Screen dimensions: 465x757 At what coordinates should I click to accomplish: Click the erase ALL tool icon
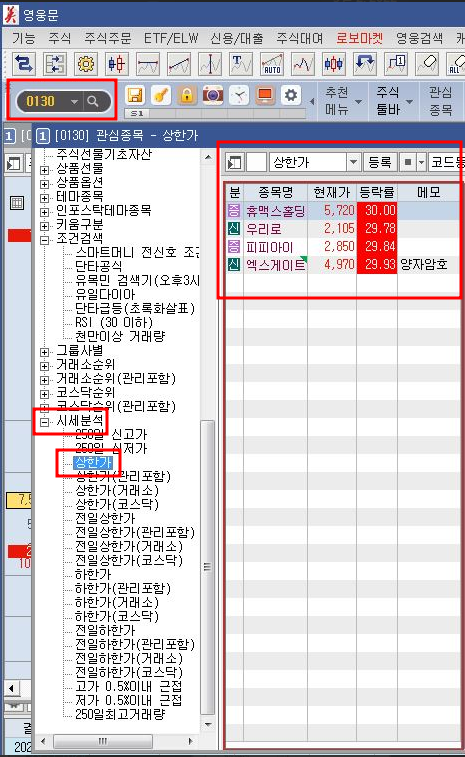coord(455,64)
